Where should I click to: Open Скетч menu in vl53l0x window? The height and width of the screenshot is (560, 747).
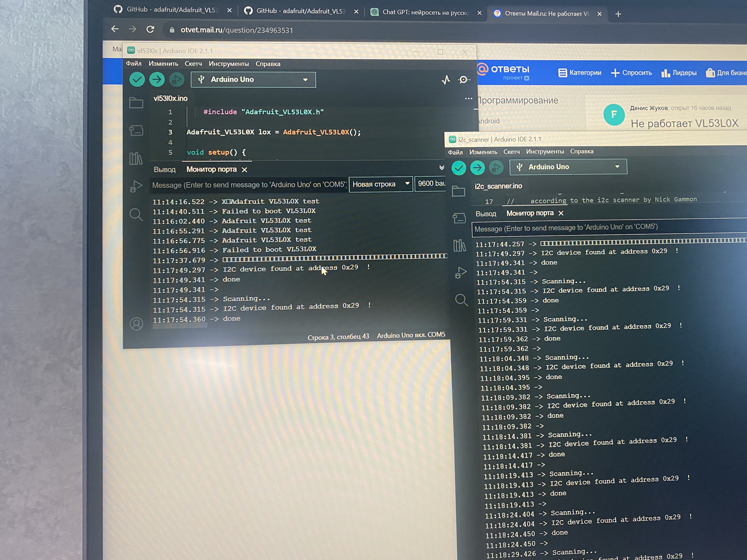pos(193,64)
